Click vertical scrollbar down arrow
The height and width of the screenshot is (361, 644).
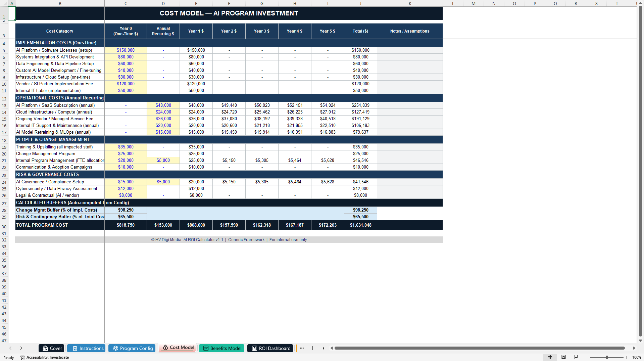[640, 341]
